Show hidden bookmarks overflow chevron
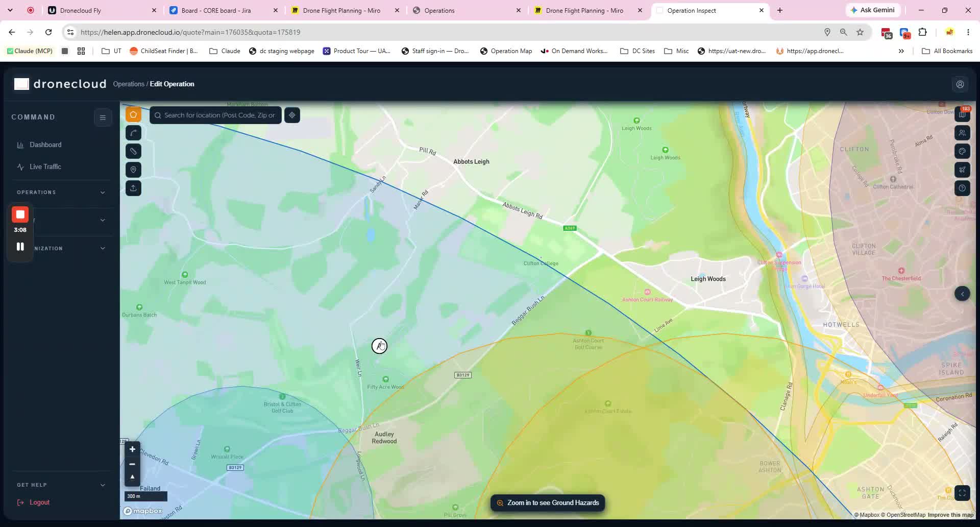Screen dimensions: 980x527 [x=901, y=51]
